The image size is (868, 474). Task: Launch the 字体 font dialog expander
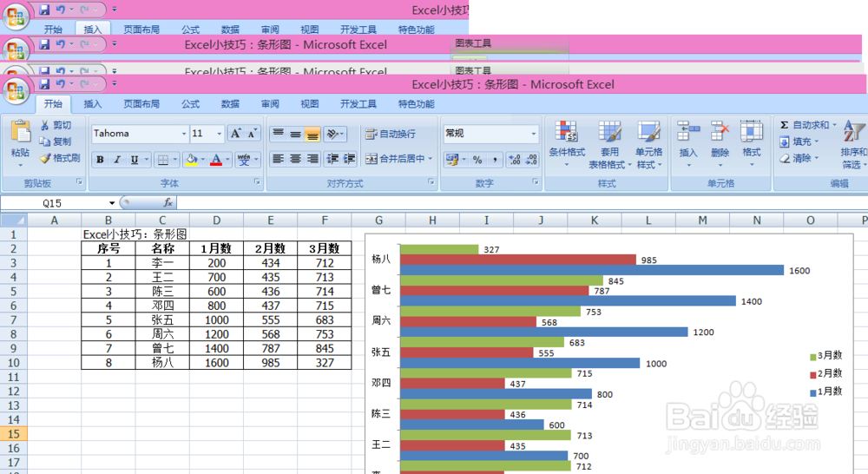point(258,181)
